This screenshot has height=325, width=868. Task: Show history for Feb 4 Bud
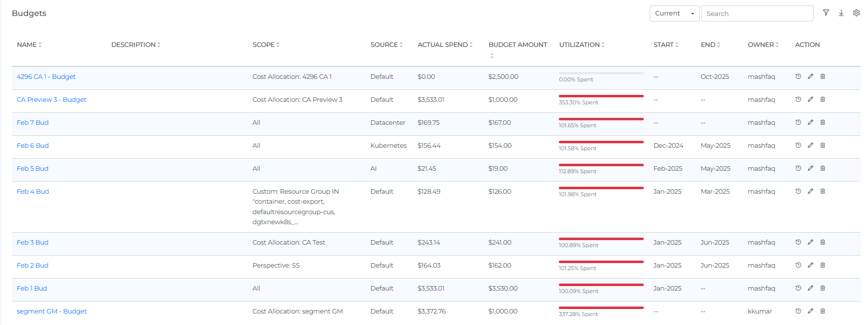pos(798,191)
